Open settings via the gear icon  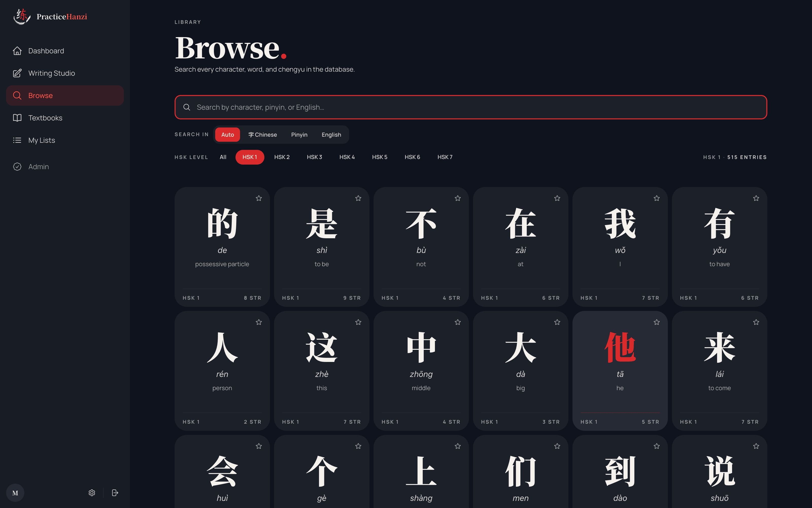pyautogui.click(x=92, y=493)
